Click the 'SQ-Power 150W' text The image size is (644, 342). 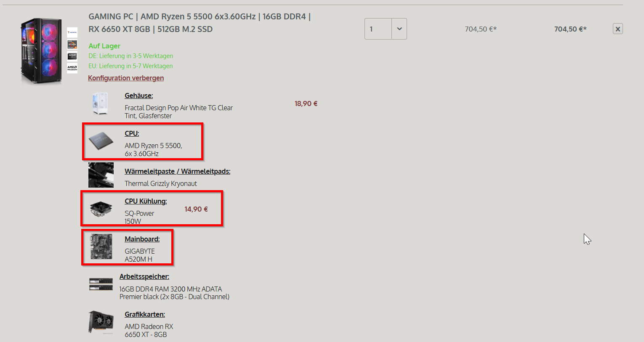[x=139, y=217]
